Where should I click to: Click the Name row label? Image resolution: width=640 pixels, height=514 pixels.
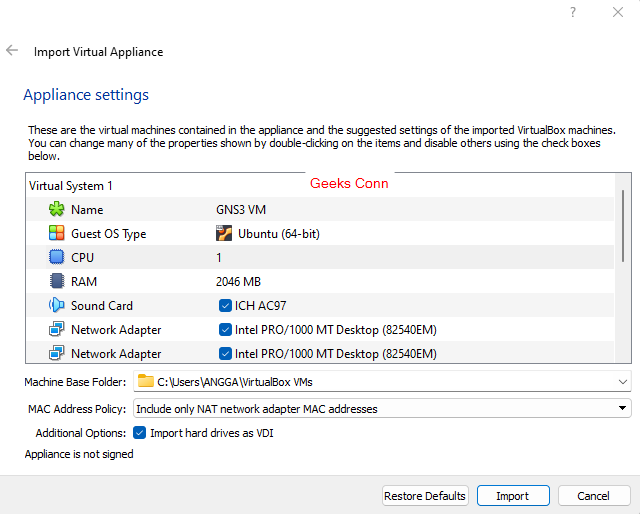pos(87,209)
